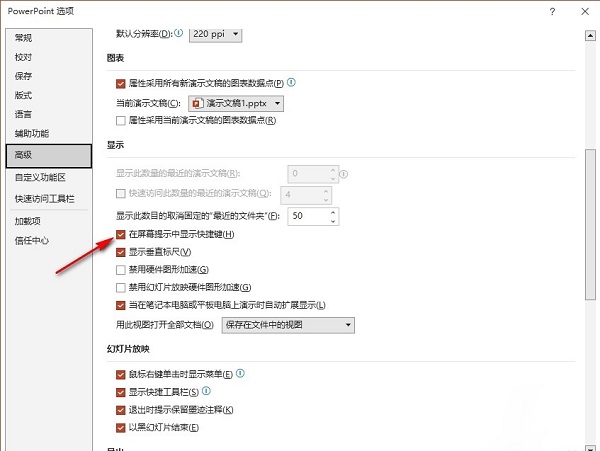The height and width of the screenshot is (451, 600).
Task: Click info icon after 属性采用所有新演示文稿的图表数据点
Action: click(292, 83)
